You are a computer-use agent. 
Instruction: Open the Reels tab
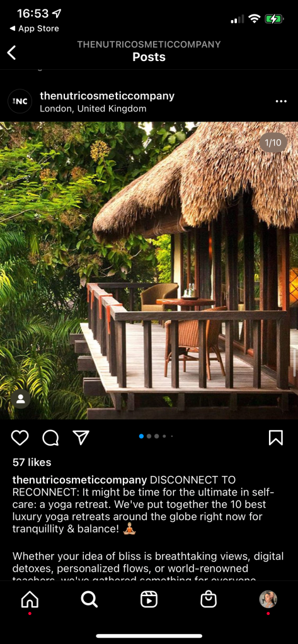(x=149, y=600)
